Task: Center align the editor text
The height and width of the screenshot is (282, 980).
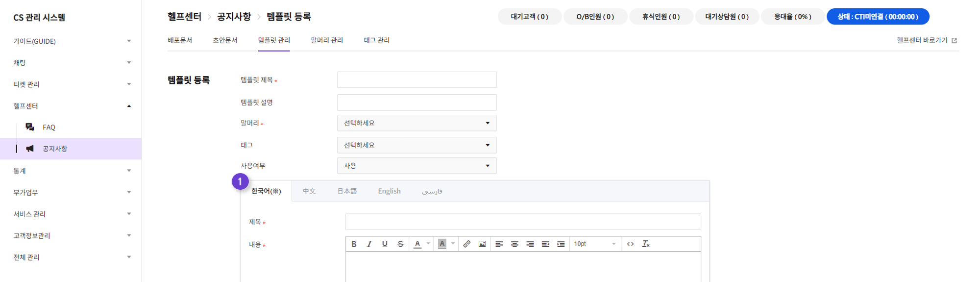Action: (x=514, y=244)
